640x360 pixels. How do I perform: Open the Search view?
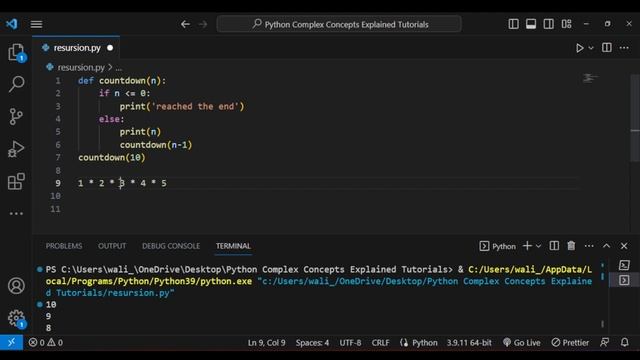(16, 84)
